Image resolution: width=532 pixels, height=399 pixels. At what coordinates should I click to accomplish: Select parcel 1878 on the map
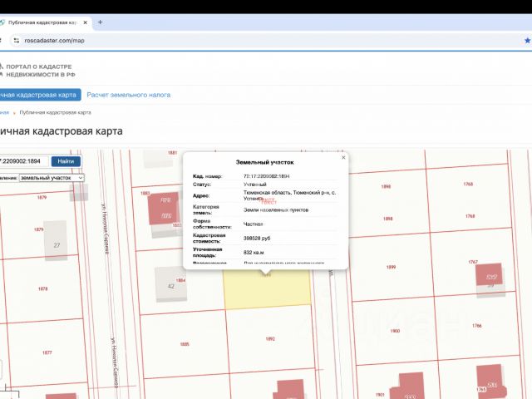pos(42,289)
